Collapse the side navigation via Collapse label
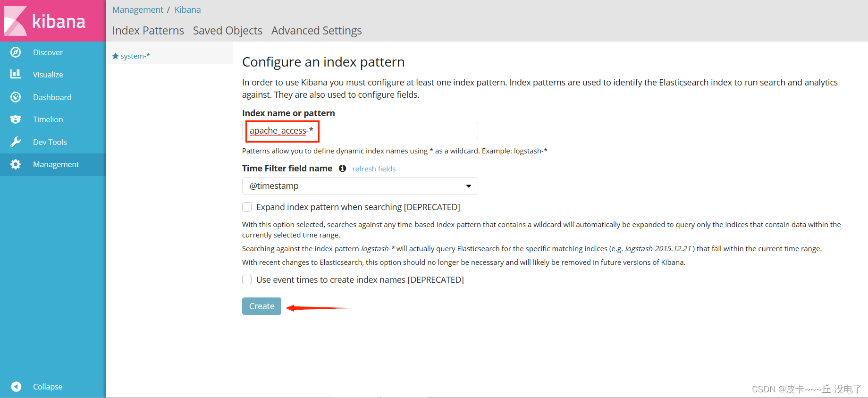868x398 pixels. click(x=48, y=387)
